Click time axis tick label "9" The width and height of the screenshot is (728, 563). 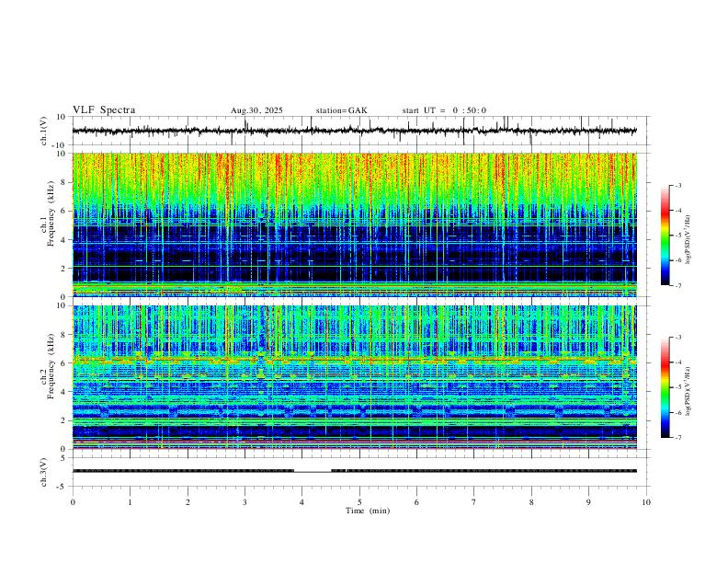tap(588, 502)
